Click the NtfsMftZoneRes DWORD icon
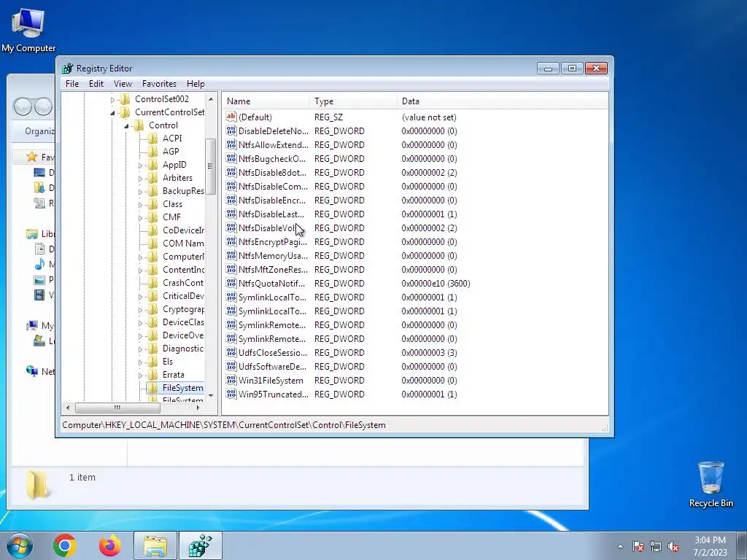This screenshot has width=747, height=560. click(231, 269)
